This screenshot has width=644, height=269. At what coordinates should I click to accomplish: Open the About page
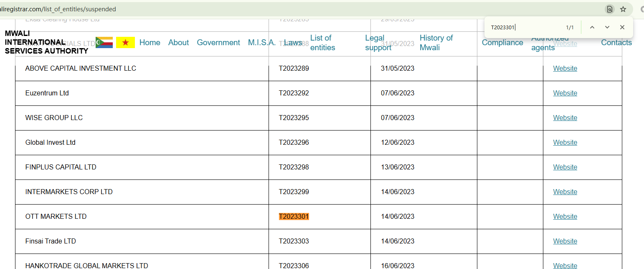tap(178, 42)
